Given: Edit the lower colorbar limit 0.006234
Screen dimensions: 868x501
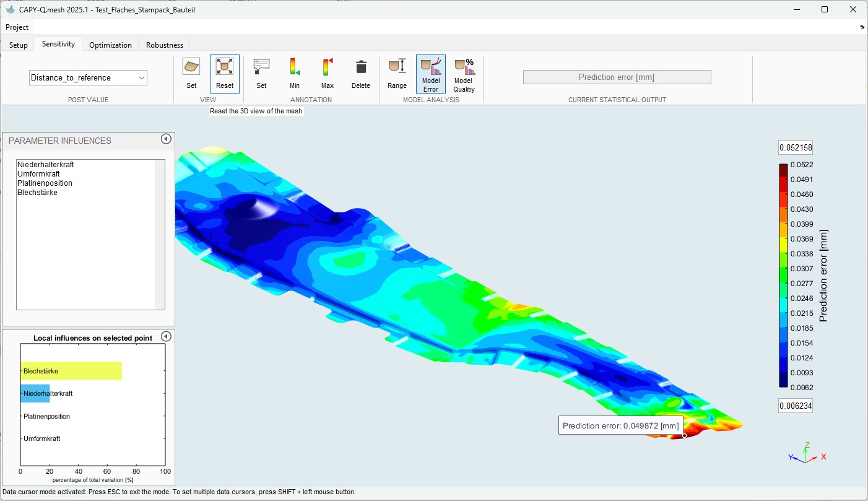Looking at the screenshot, I should pyautogui.click(x=796, y=406).
